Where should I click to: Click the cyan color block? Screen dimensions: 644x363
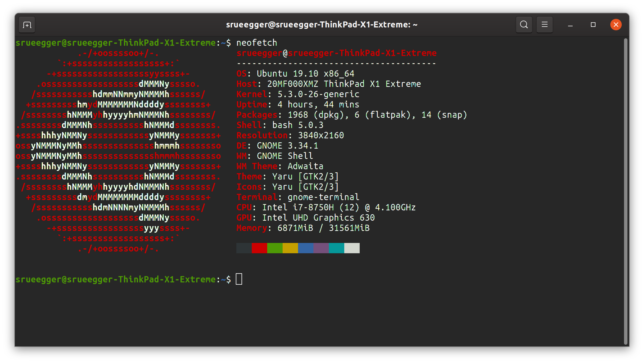[x=336, y=248]
